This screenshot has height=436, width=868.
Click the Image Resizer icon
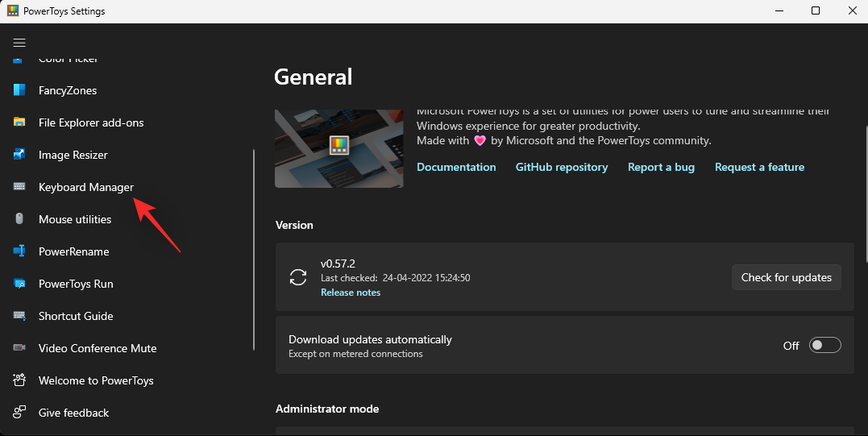pos(19,155)
